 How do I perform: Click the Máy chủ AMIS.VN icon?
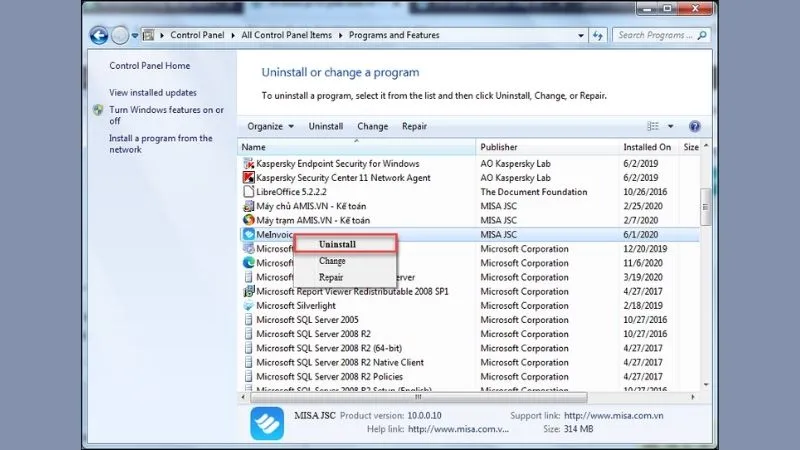[248, 206]
